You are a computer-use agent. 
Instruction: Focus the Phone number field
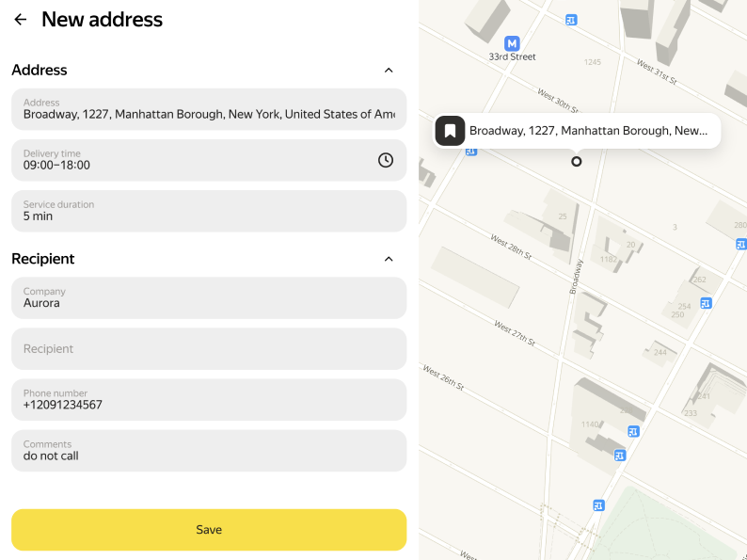[209, 400]
